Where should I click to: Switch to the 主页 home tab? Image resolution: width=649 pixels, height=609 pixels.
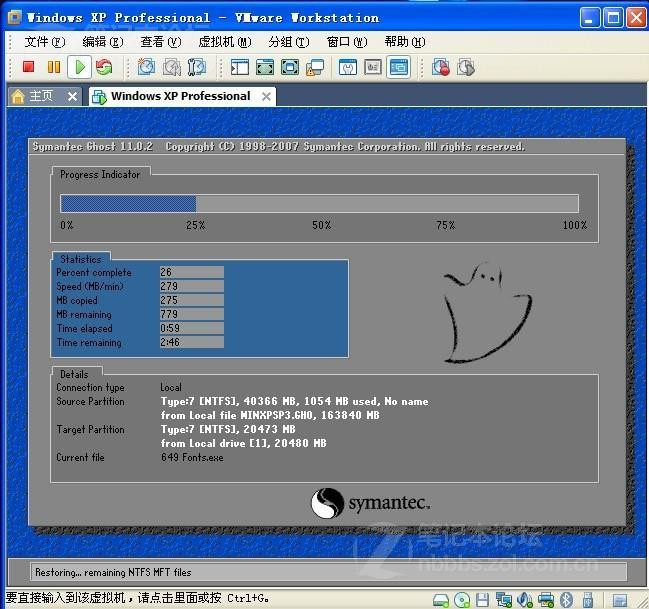(40, 96)
